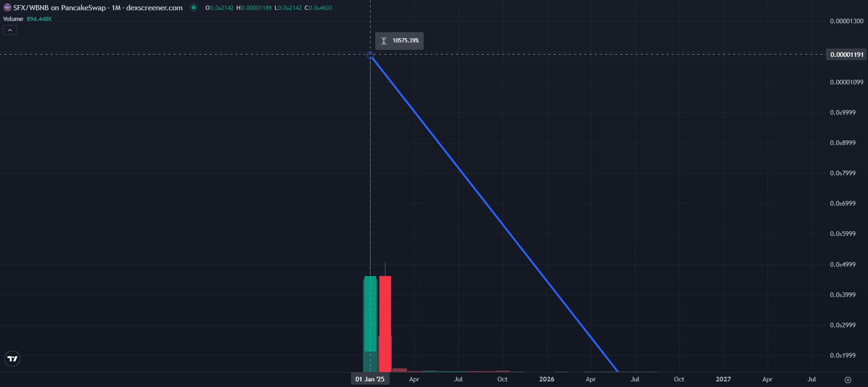Click the SFX token logo icon
Image resolution: width=868 pixels, height=387 pixels.
coord(7,7)
